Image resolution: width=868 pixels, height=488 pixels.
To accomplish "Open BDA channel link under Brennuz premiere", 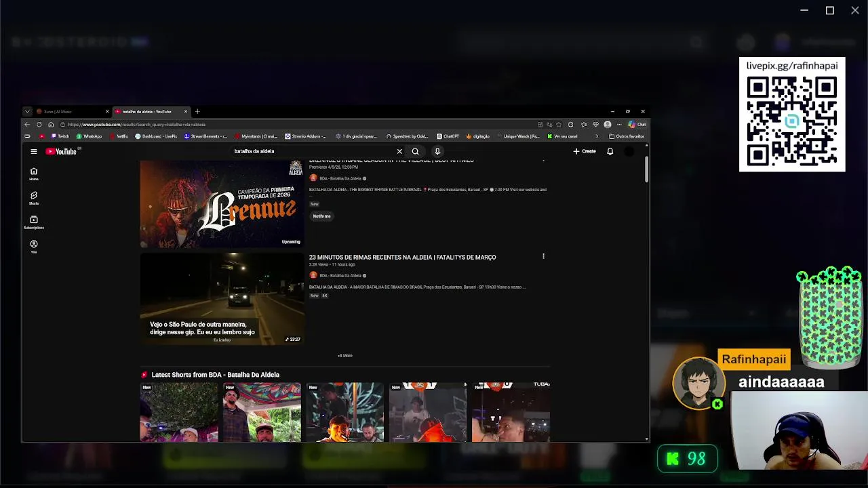I will point(340,178).
